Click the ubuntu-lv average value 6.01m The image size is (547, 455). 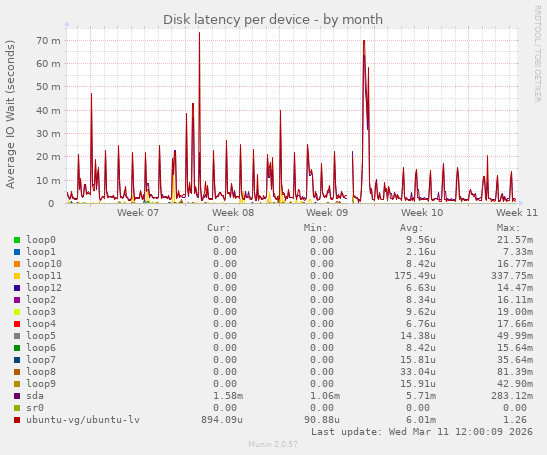pyautogui.click(x=421, y=419)
